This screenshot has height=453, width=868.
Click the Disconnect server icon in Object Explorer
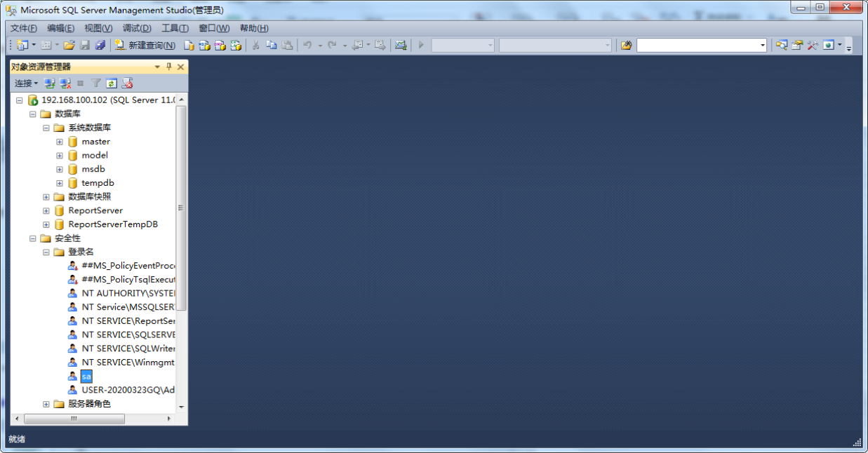point(65,83)
